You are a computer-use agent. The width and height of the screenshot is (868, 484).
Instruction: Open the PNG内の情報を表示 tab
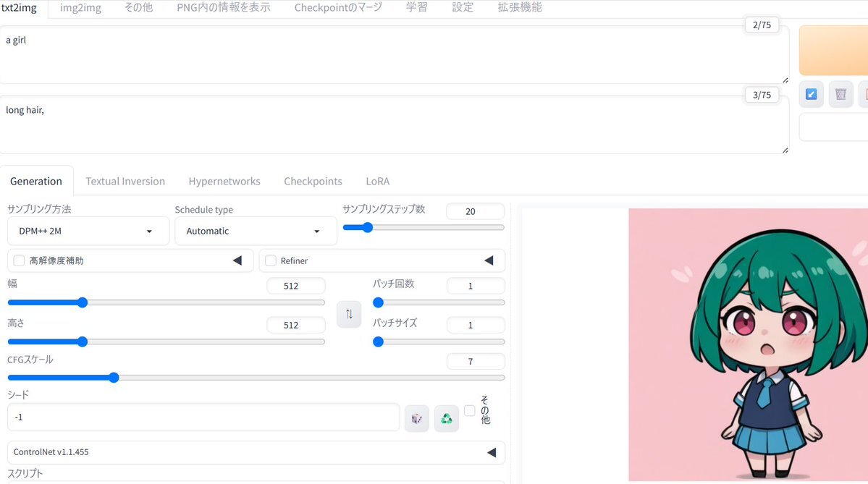pyautogui.click(x=224, y=8)
